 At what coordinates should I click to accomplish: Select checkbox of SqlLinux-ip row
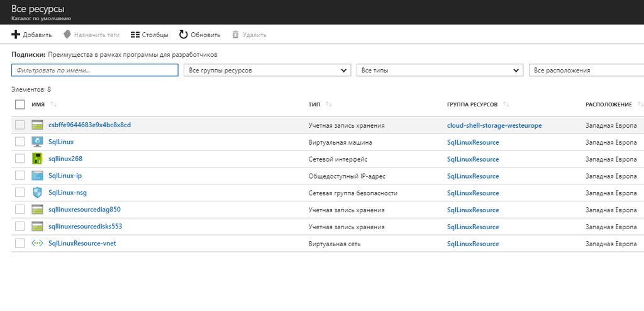coord(19,175)
